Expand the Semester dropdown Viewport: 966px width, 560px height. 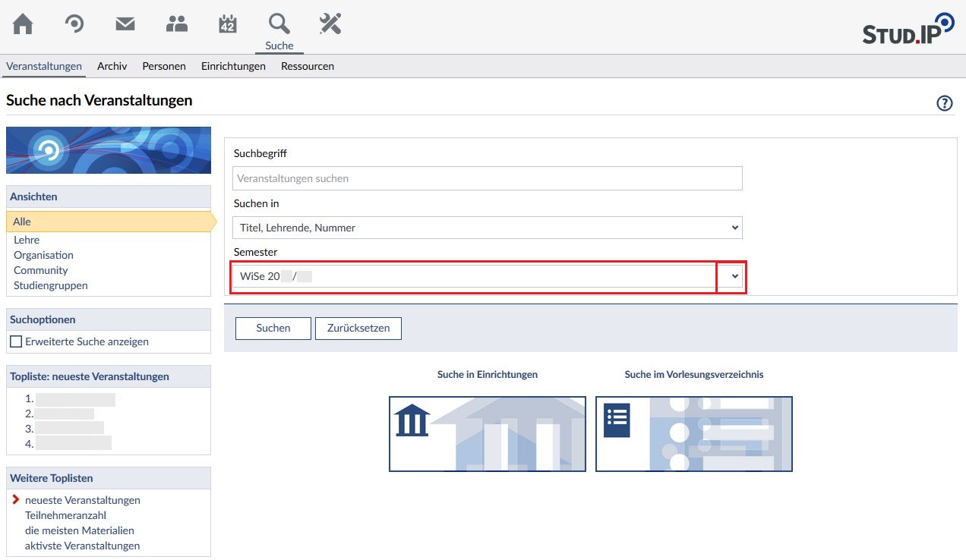tap(734, 277)
